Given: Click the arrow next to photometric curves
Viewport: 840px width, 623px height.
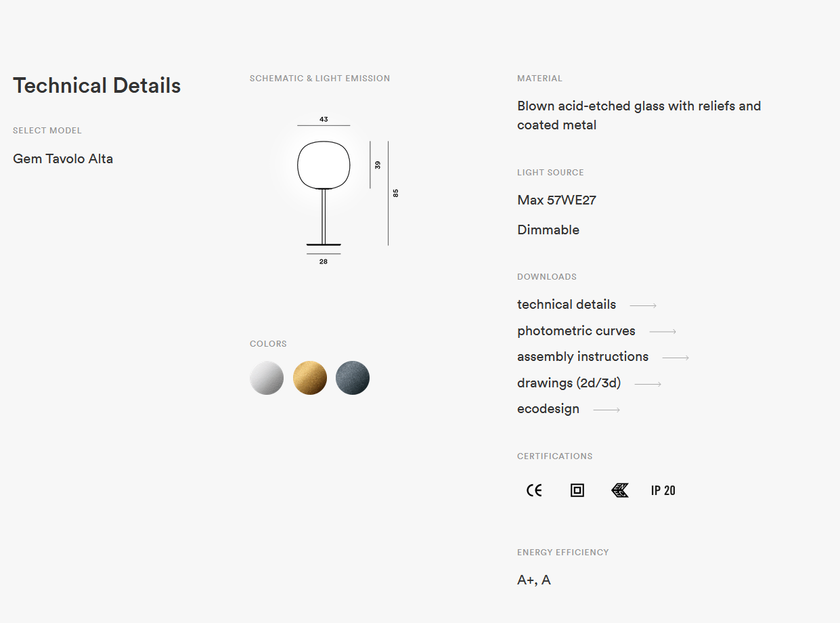Looking at the screenshot, I should (x=663, y=332).
